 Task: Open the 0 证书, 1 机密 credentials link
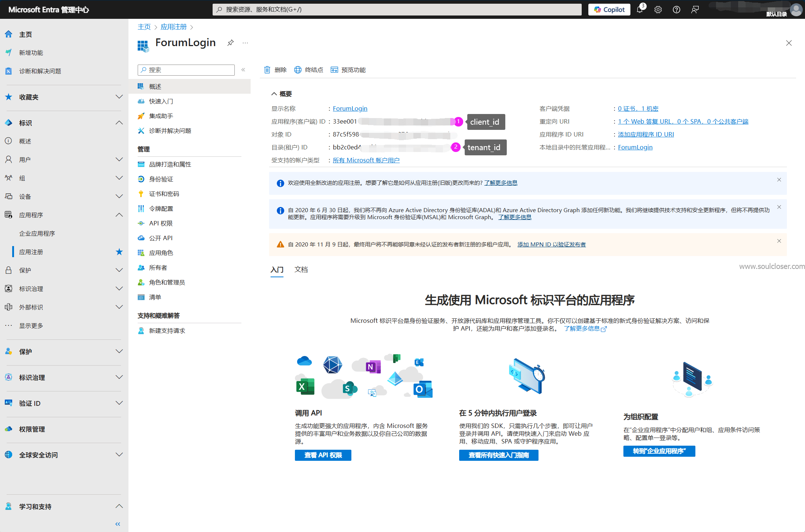click(638, 108)
